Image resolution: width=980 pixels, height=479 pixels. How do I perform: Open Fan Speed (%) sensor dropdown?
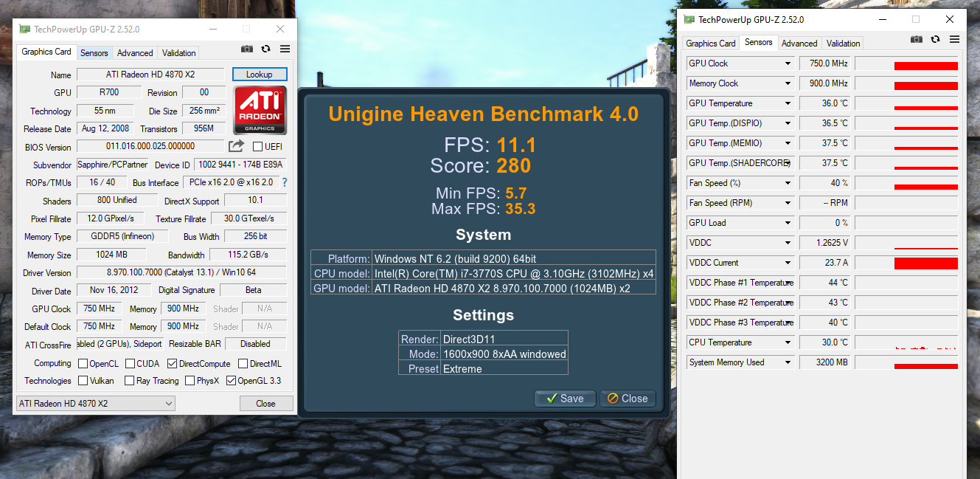click(788, 183)
